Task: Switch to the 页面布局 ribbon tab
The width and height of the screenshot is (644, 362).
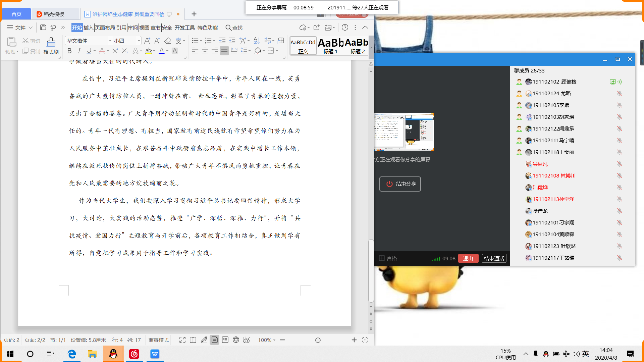Action: [x=105, y=28]
